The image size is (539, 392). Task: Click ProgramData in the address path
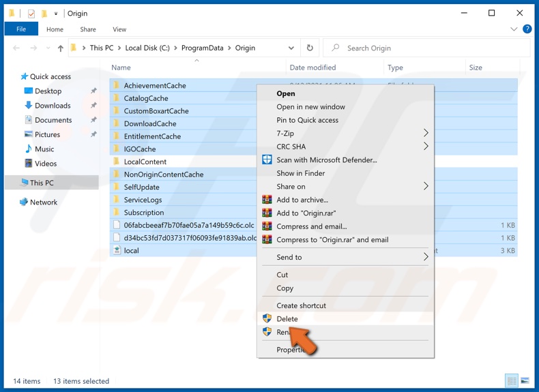click(202, 48)
